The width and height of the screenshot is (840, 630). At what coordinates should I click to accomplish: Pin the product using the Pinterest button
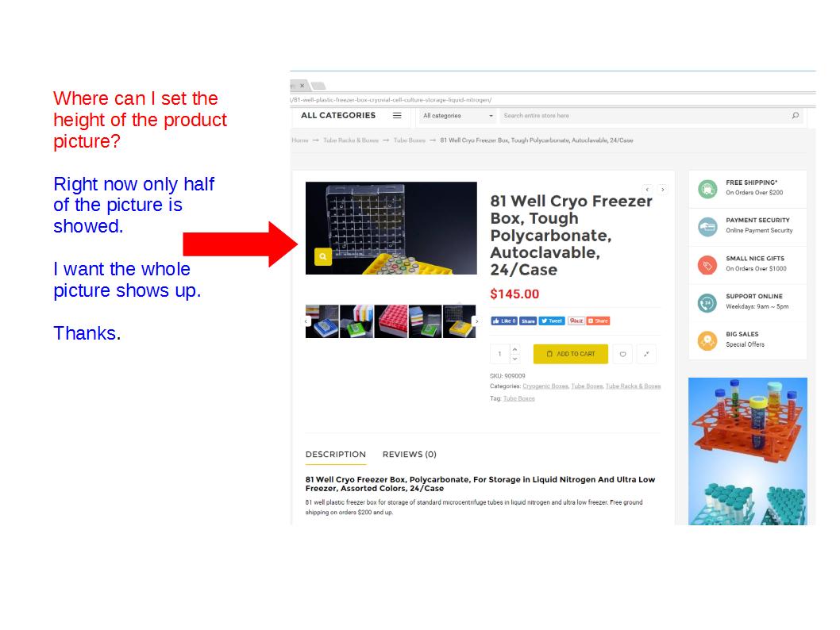point(576,321)
